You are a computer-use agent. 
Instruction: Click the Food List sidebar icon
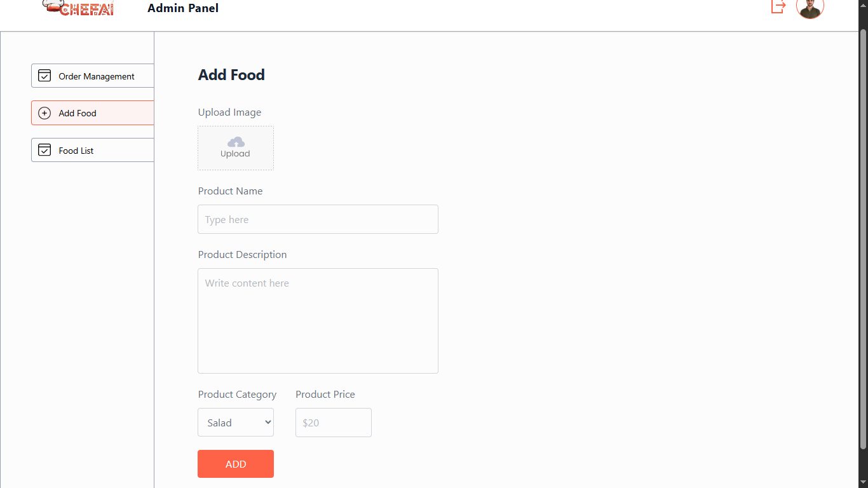tap(44, 151)
